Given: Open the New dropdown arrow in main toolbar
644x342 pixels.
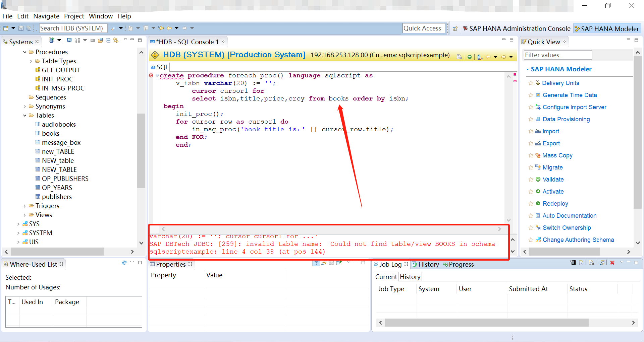Looking at the screenshot, I should (12, 28).
